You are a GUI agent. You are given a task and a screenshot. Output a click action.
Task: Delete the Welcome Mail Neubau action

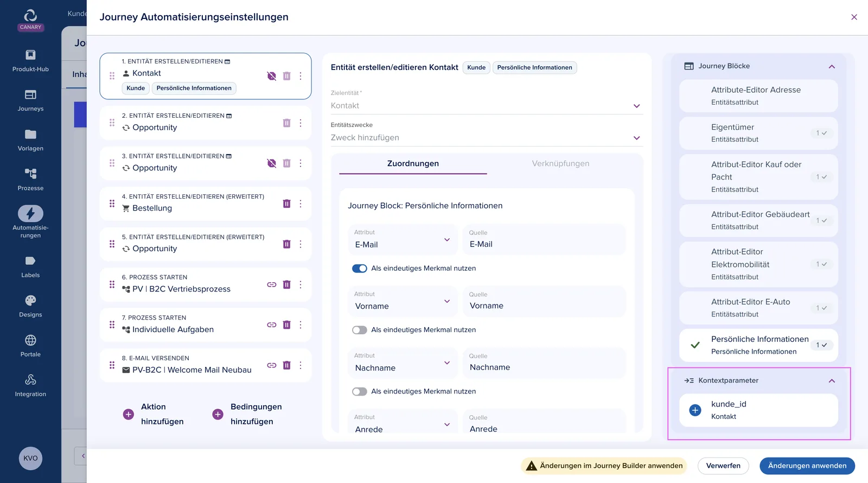[x=286, y=365]
